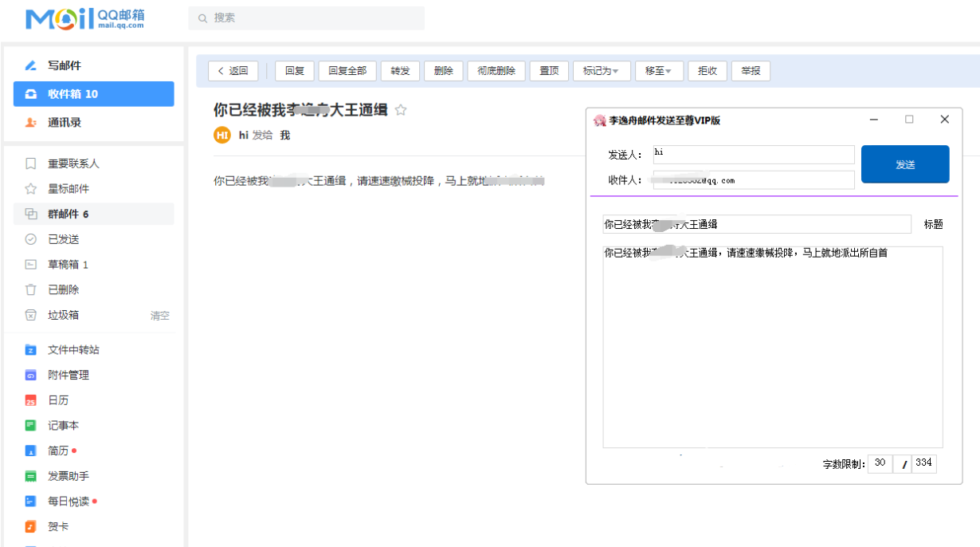Click the 搜索 search box
Screen dimensions: 980x547
(x=307, y=18)
